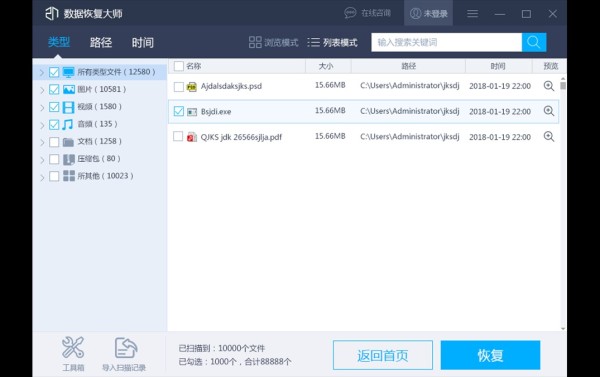This screenshot has width=600, height=377.
Task: Click the exe file type icon
Action: click(192, 112)
